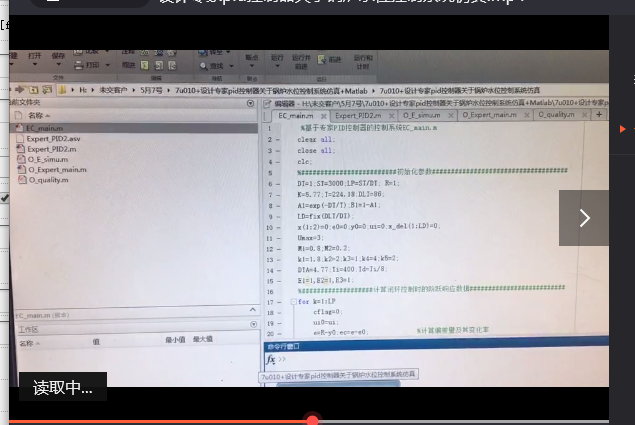
Task: Click the 命令行窗口 title bar
Action: (x=436, y=346)
